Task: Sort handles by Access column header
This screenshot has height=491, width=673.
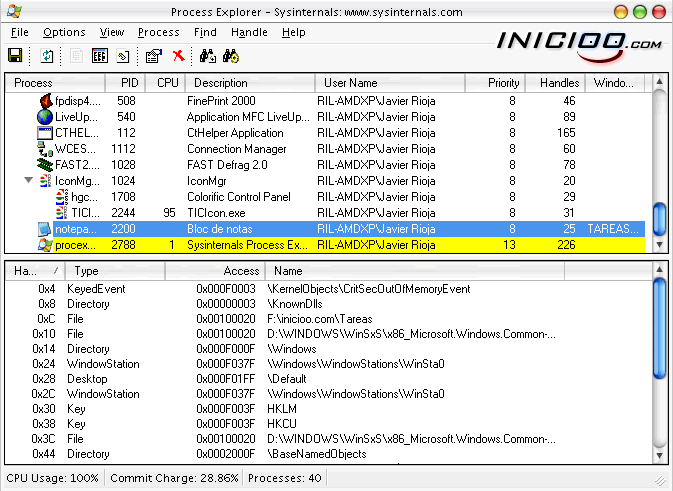Action: click(x=215, y=271)
